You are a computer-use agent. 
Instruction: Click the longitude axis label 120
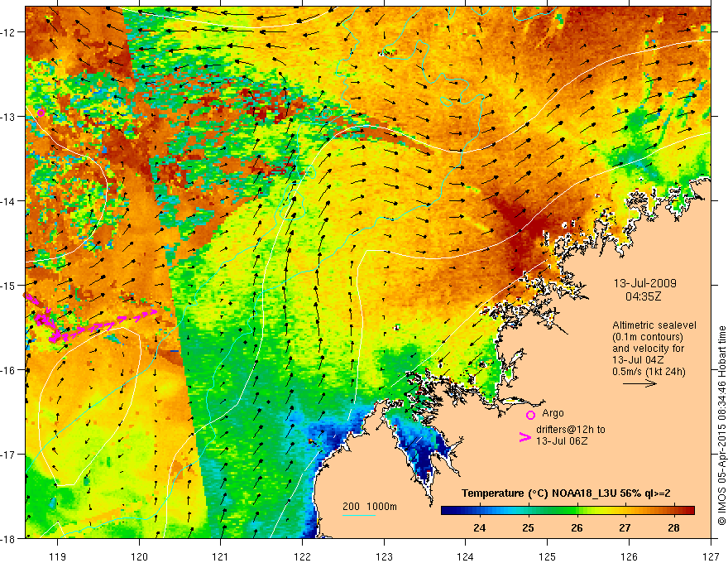139,556
